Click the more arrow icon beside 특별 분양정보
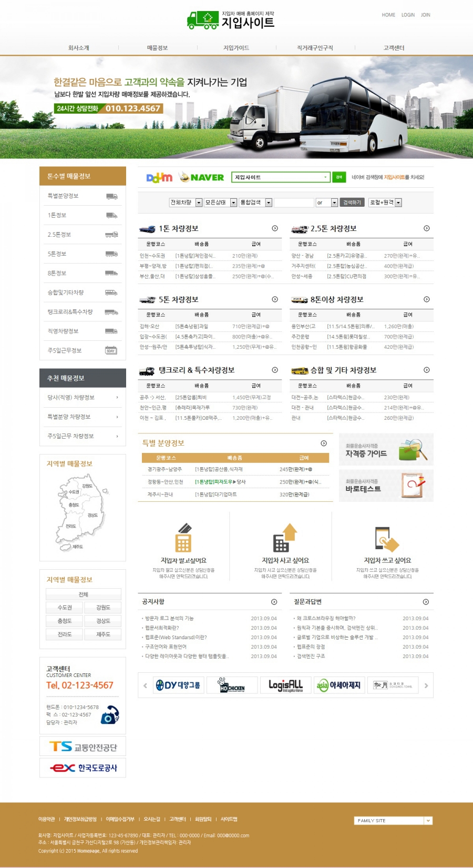 [x=324, y=443]
